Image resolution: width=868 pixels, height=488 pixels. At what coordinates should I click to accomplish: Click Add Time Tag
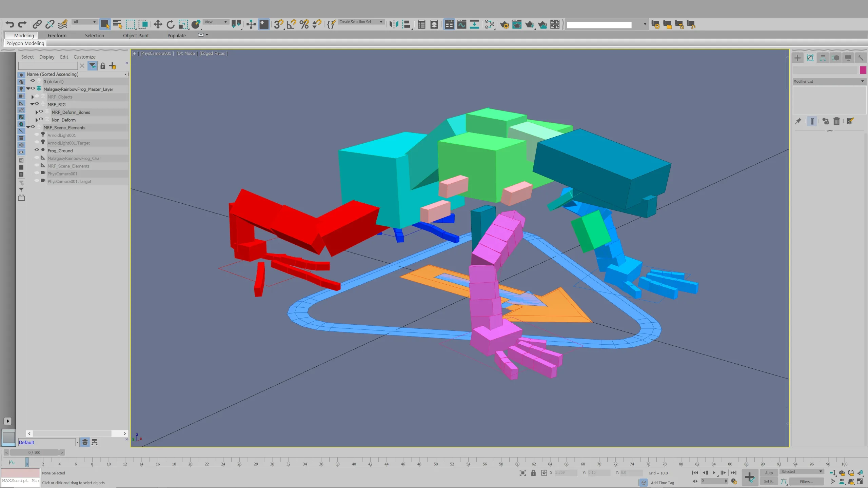[662, 483]
